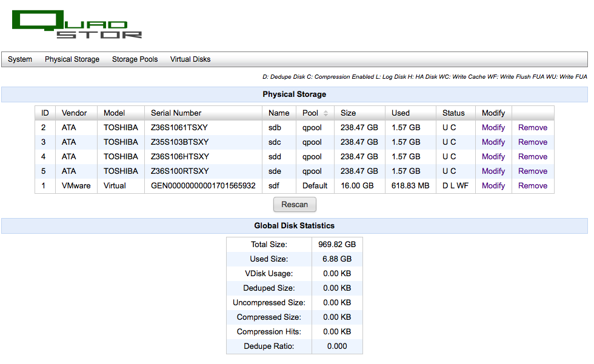Open the System menu

click(20, 59)
